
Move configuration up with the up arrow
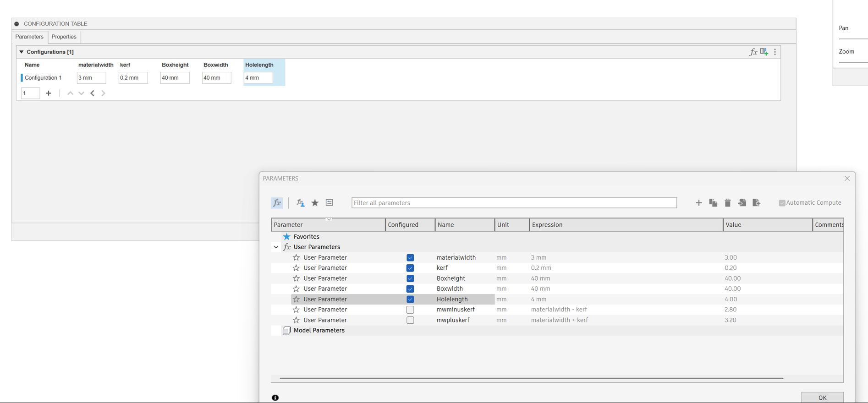point(70,93)
